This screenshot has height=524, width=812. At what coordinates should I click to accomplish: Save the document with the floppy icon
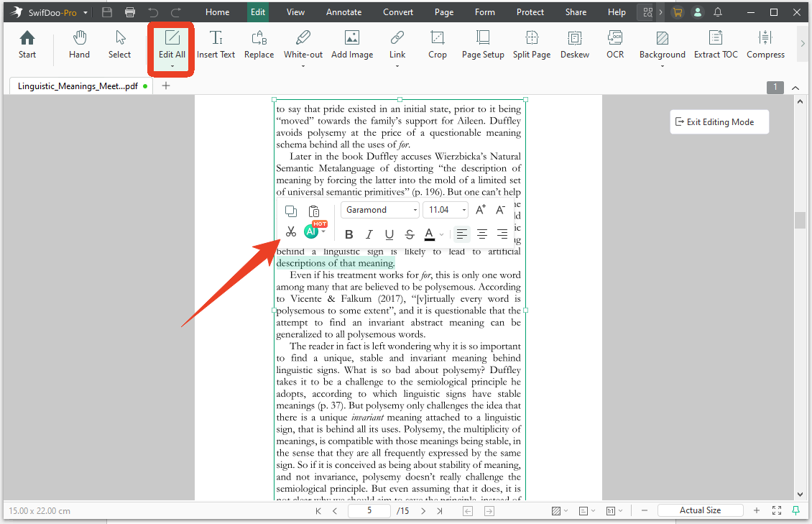[106, 12]
